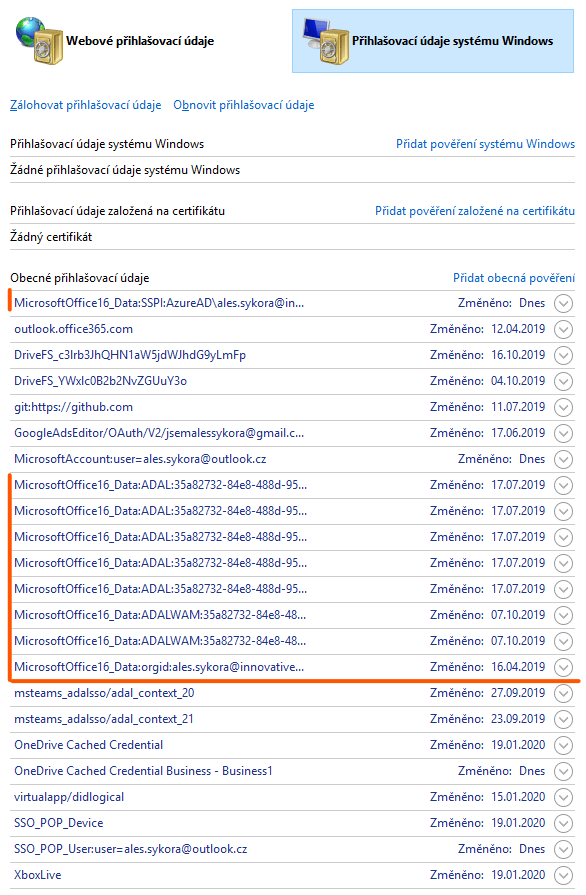
Task: Select MicrosoftOffice16_Data:orgid credential name
Action: point(159,667)
